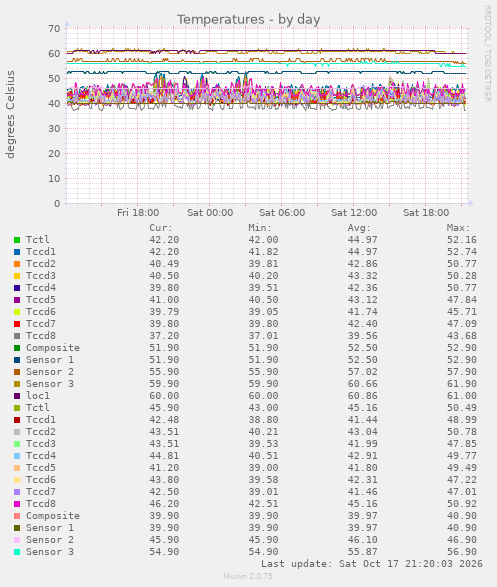This screenshot has height=587, width=497.
Task: Click the Cur: column header
Action: click(x=161, y=228)
